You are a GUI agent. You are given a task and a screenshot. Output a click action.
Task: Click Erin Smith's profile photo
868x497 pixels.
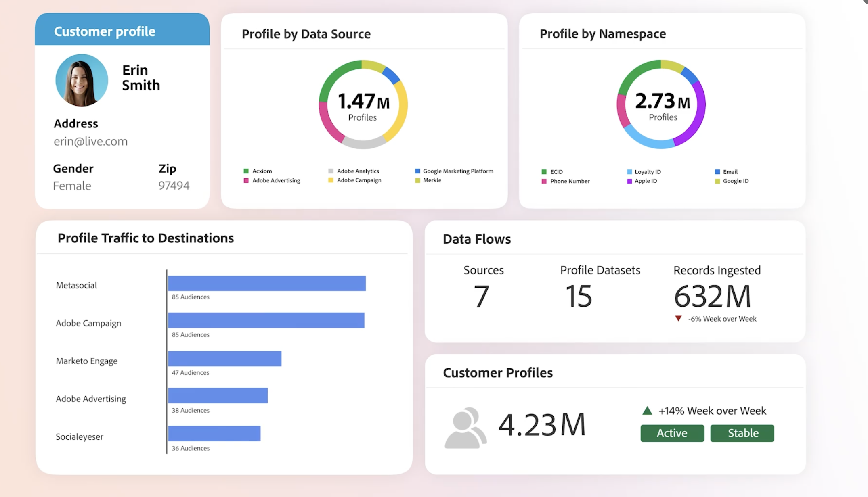click(82, 80)
